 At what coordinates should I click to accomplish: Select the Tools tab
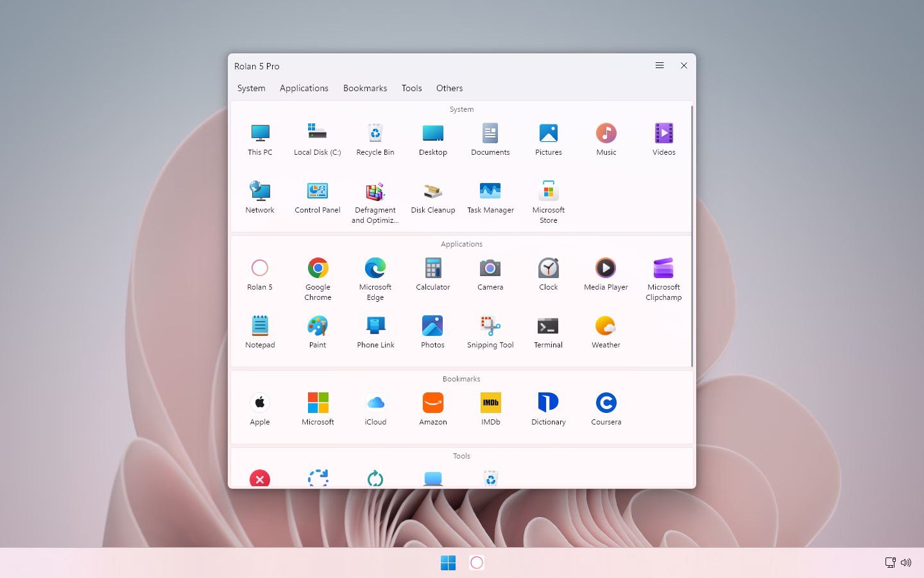click(x=412, y=88)
